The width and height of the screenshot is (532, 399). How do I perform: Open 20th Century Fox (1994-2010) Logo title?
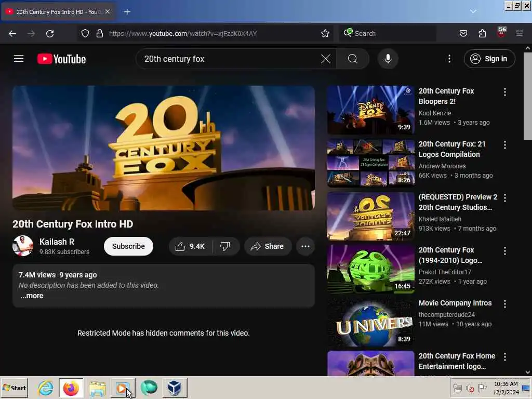(x=450, y=255)
